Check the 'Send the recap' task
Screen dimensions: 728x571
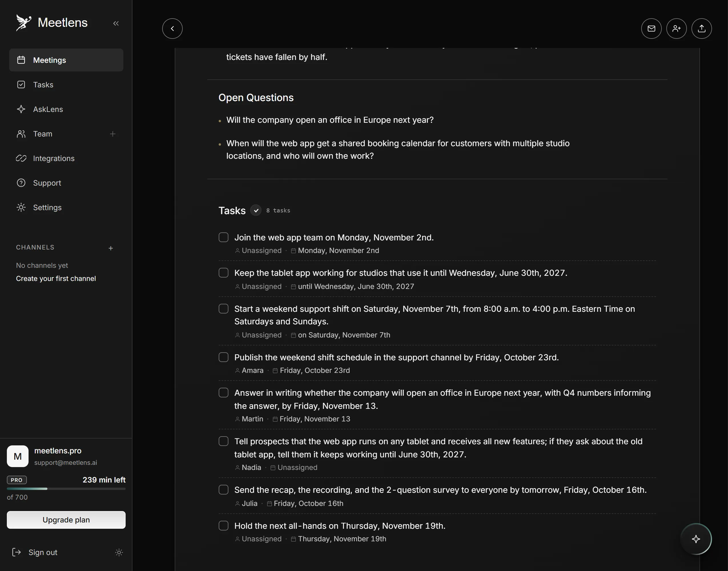[224, 490]
